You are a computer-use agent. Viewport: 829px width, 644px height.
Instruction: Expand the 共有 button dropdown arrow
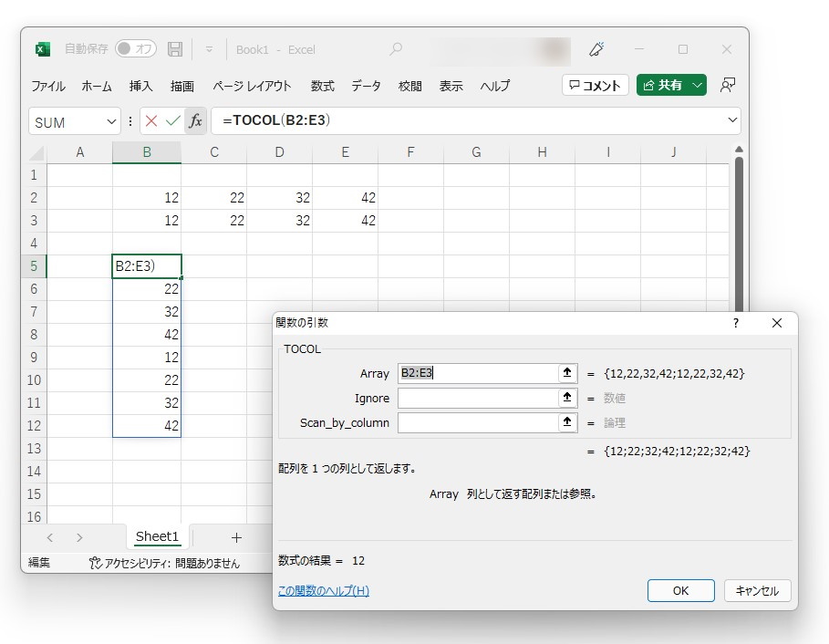click(x=698, y=85)
